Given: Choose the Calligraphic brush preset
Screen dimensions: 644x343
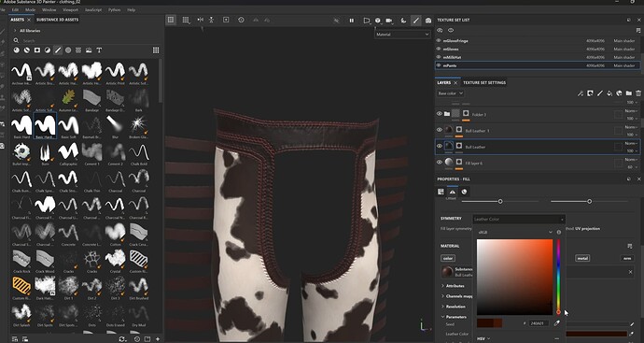Looking at the screenshot, I should (x=68, y=152).
